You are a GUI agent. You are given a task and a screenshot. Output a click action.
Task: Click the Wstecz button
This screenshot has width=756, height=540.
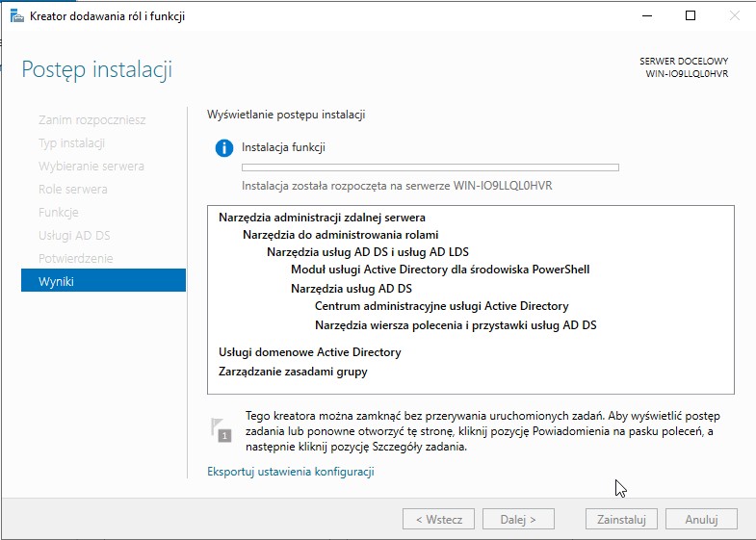tap(438, 519)
